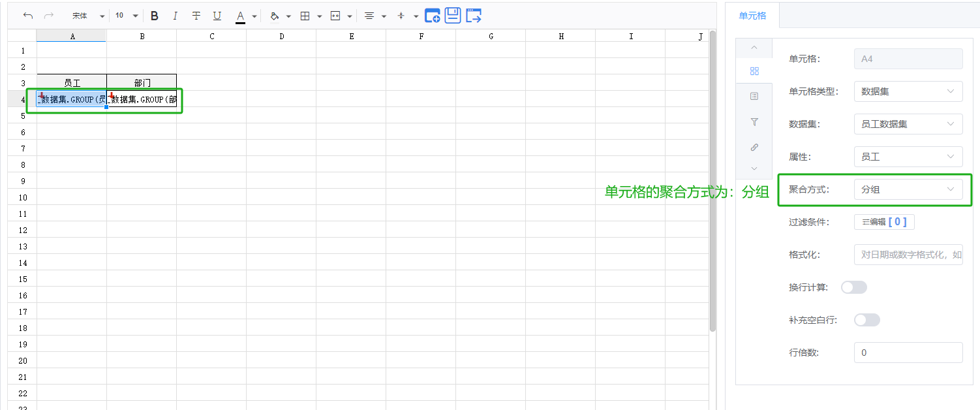Select row 20 header

23,360
